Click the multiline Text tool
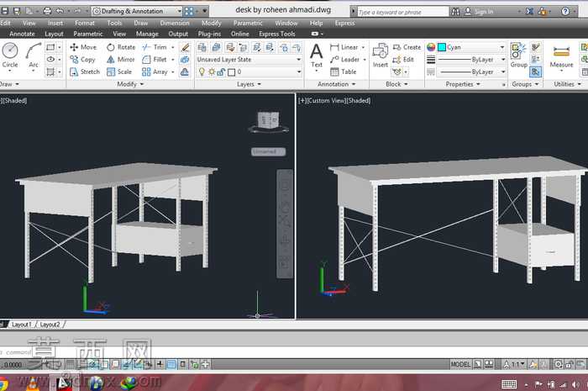Image resolution: width=588 pixels, height=391 pixels. point(317,55)
